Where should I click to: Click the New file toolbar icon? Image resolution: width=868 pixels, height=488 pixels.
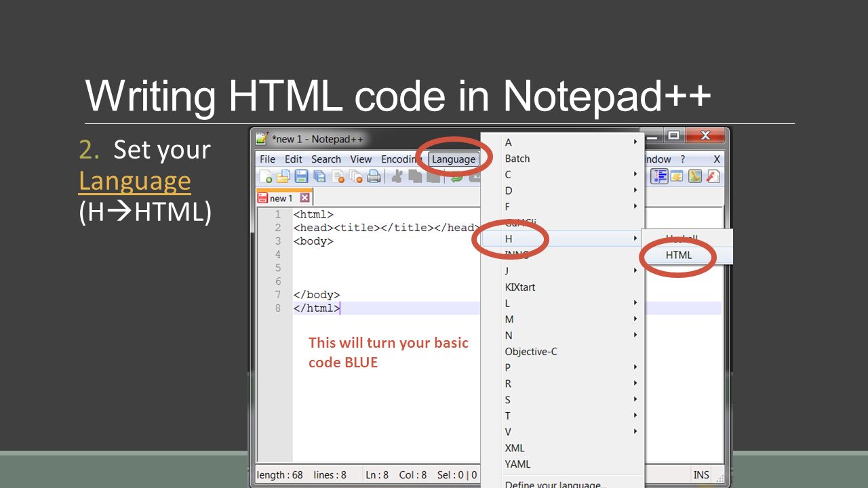click(266, 178)
